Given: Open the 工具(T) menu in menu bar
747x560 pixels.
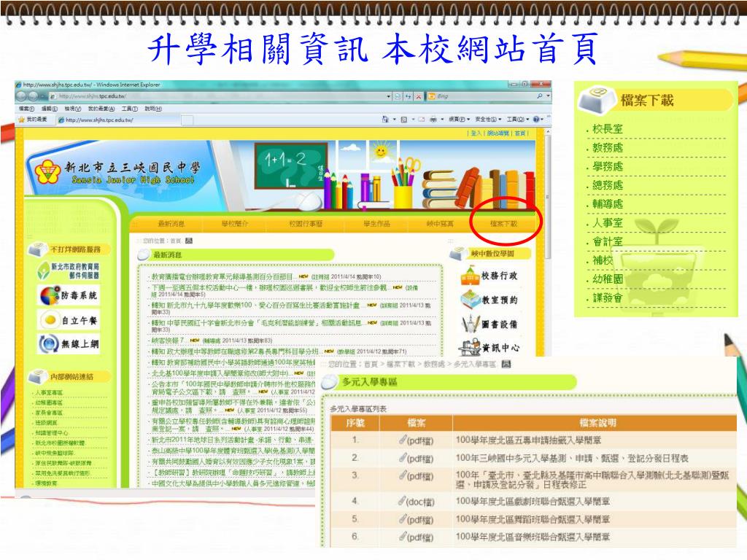Looking at the screenshot, I should (x=130, y=109).
